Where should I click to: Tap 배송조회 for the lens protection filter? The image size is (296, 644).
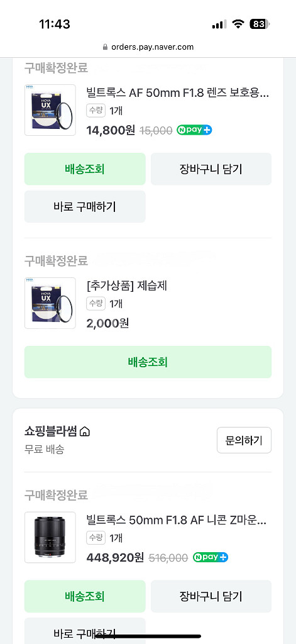click(85, 169)
